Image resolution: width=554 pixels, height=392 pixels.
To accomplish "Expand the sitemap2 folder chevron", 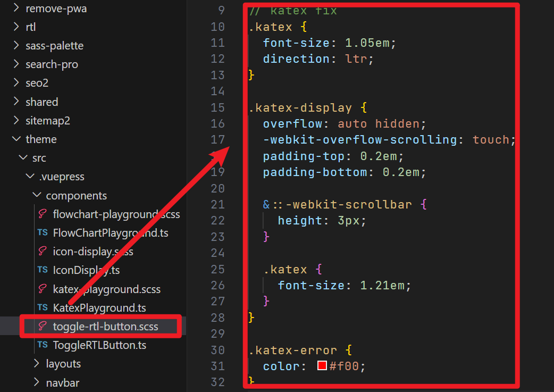I will [x=16, y=120].
